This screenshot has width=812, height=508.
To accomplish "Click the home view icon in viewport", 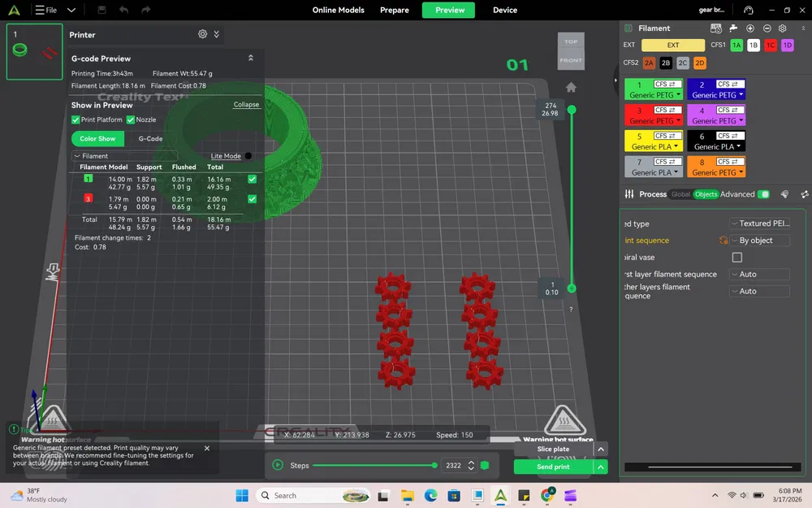I will [x=571, y=87].
